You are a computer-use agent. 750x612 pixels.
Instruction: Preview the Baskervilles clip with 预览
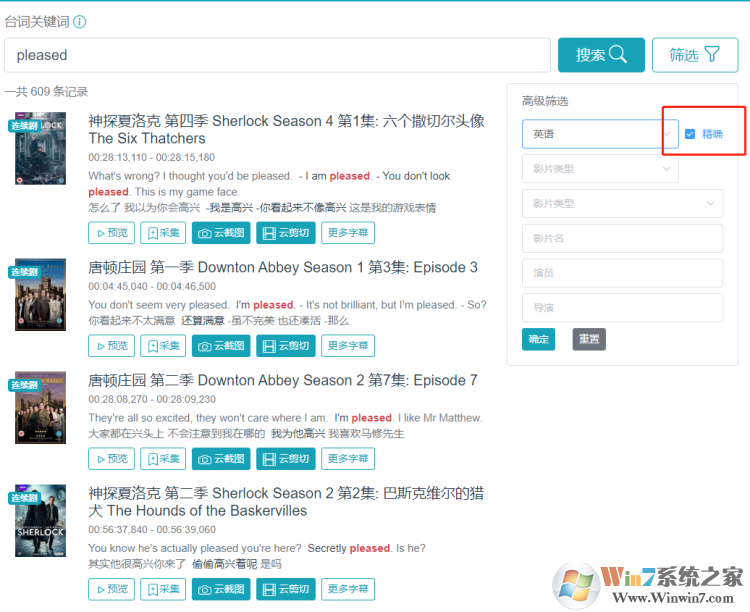(111, 589)
